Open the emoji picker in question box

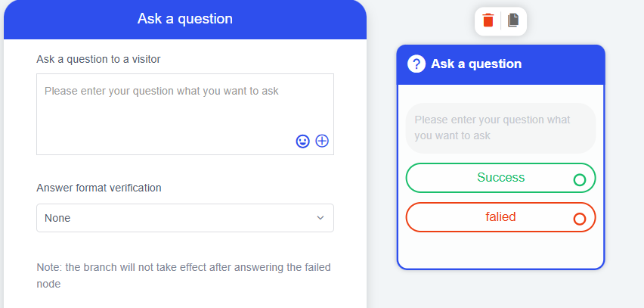(303, 141)
